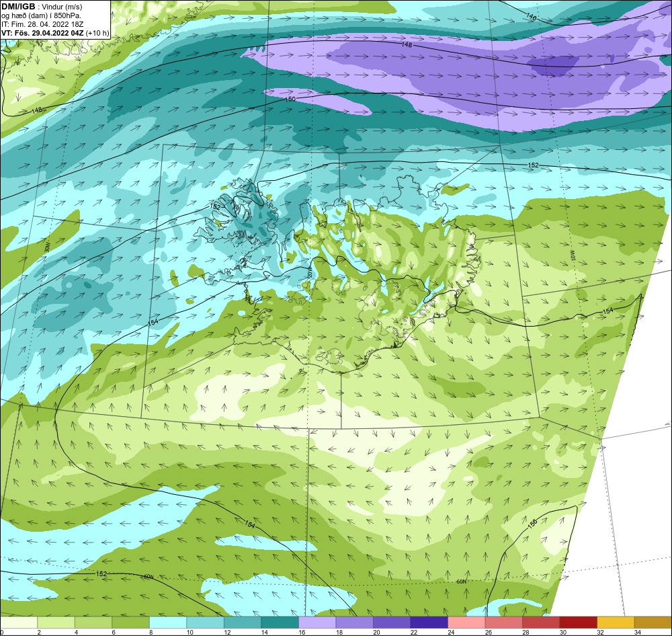
Task: Click the '152' contour label over the Westfjords
Action: click(215, 206)
